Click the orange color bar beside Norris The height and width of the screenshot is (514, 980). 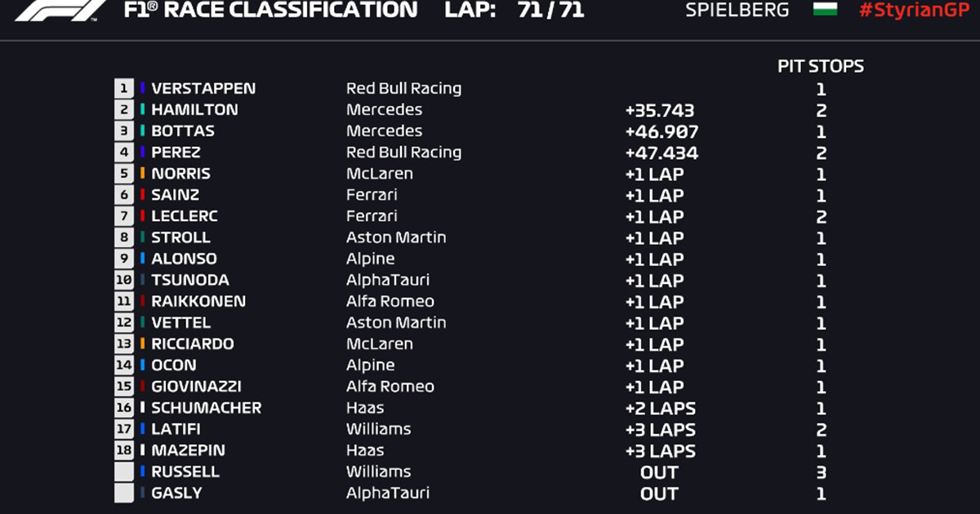pos(143,174)
